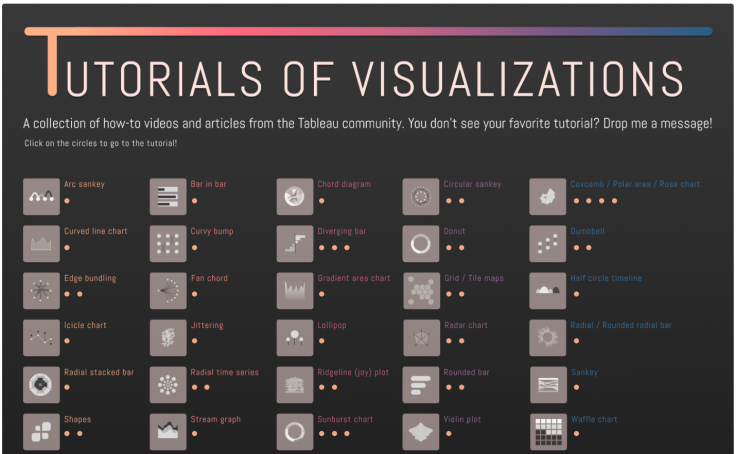This screenshot has height=454, width=736.
Task: Click the Bar in bar chart icon
Action: click(x=168, y=197)
